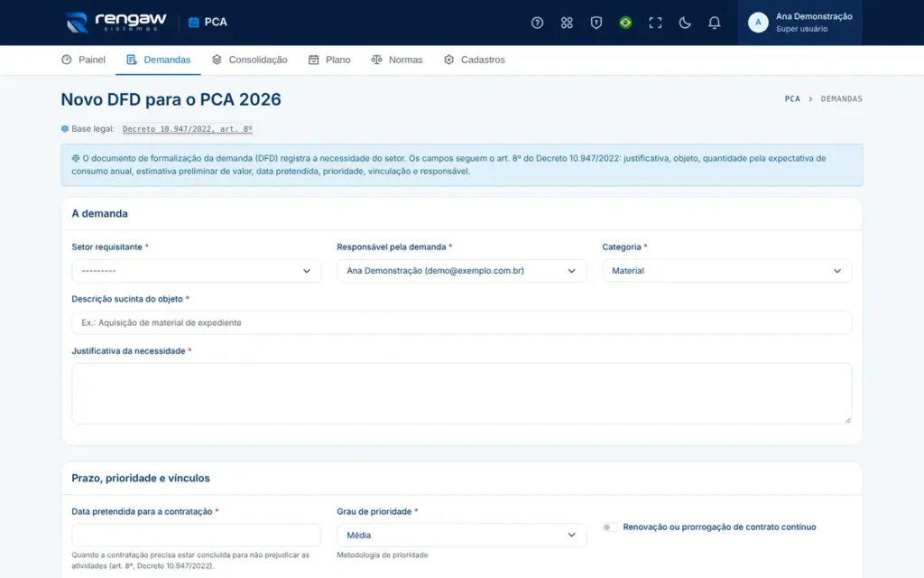
Task: Click the Data pretendida para a contratação field
Action: click(x=196, y=535)
